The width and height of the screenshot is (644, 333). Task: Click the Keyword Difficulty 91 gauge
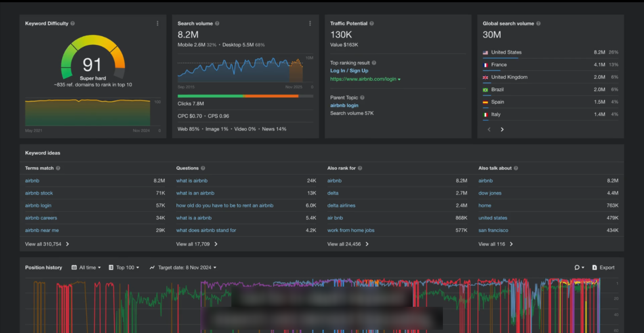pyautogui.click(x=93, y=57)
